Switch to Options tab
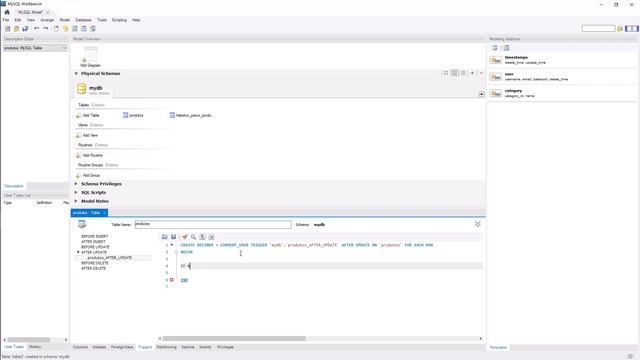640x360 pixels. tap(188, 347)
